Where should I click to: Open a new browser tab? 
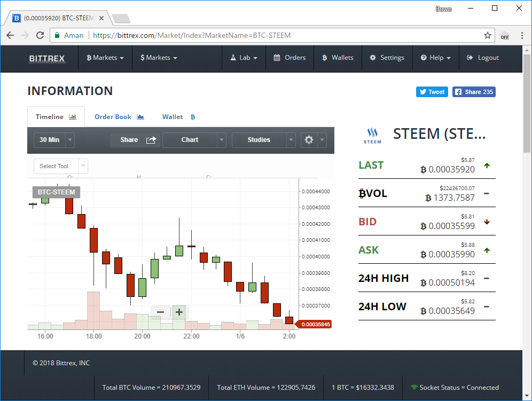point(121,18)
